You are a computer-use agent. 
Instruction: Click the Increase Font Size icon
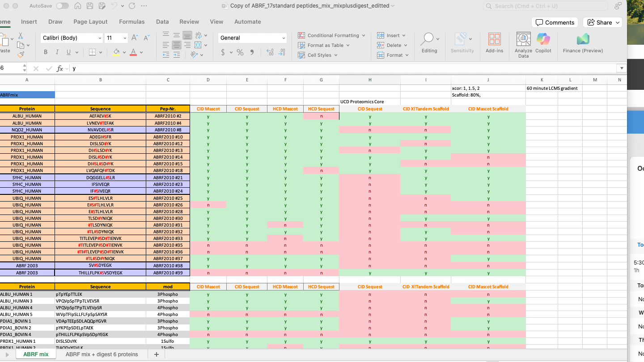[x=135, y=38]
